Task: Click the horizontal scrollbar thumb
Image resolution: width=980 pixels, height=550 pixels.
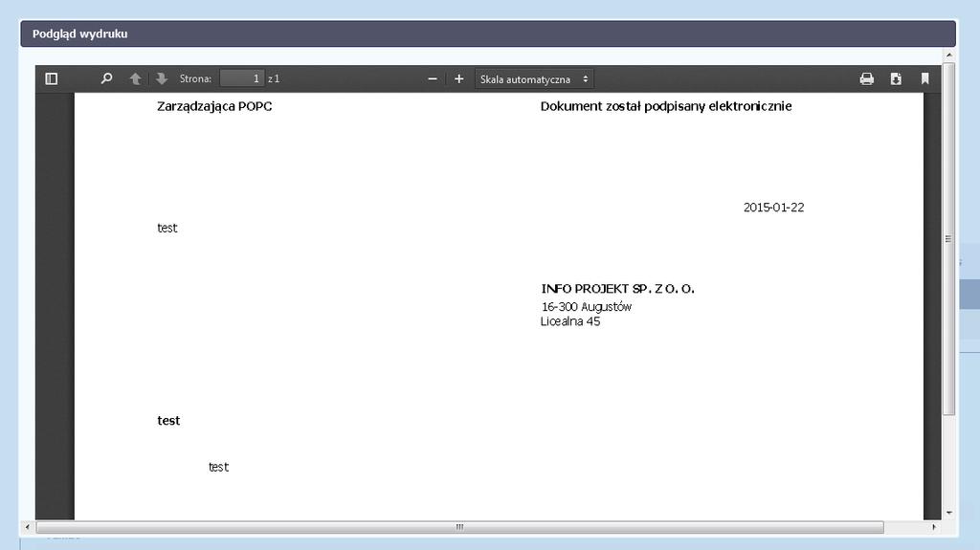Action: coord(460,527)
